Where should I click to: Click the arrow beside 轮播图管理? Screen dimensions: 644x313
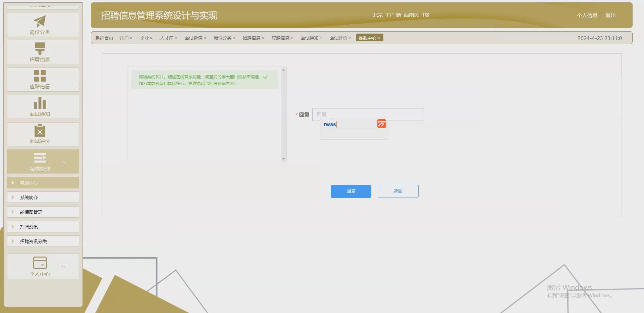point(13,212)
